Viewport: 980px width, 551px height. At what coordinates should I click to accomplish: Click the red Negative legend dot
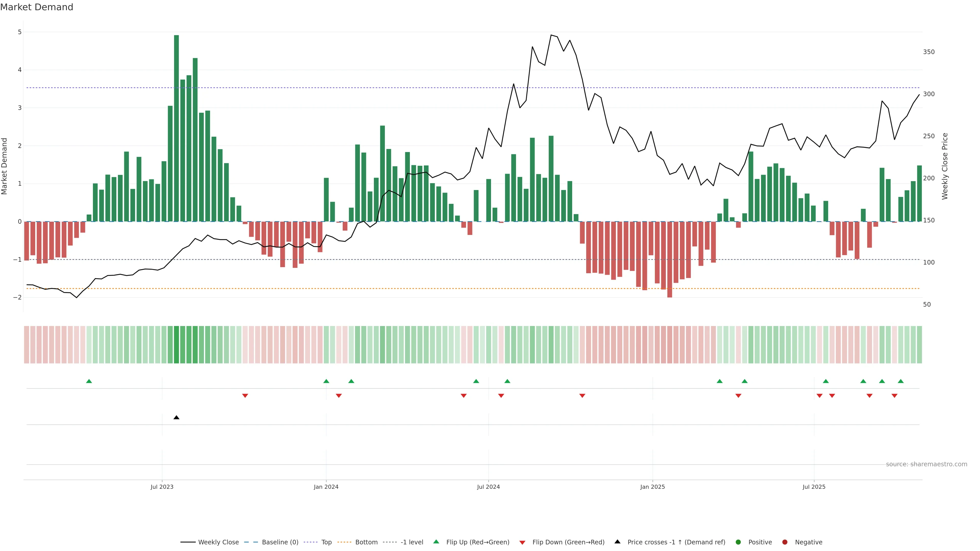pyautogui.click(x=785, y=542)
